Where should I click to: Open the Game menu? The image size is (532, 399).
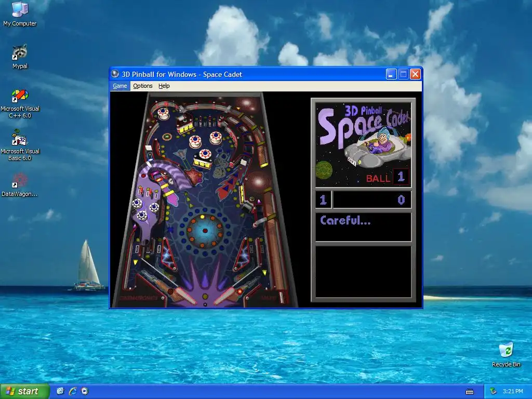(x=120, y=86)
